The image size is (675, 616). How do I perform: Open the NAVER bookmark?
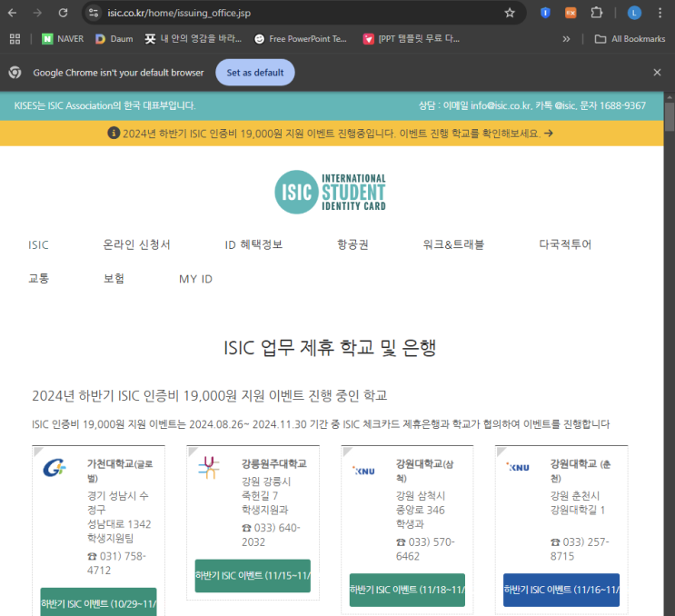point(63,39)
